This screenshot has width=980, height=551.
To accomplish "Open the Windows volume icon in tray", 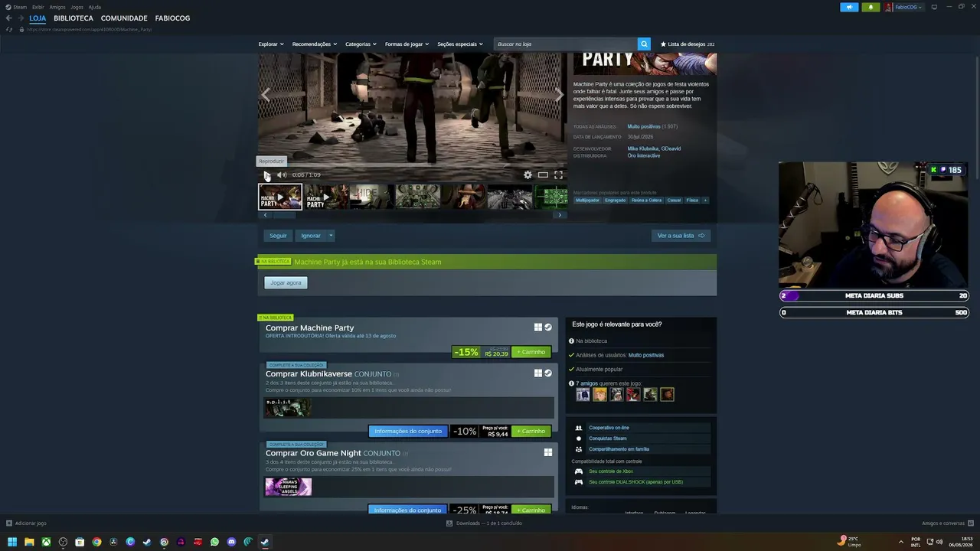I will pos(939,542).
